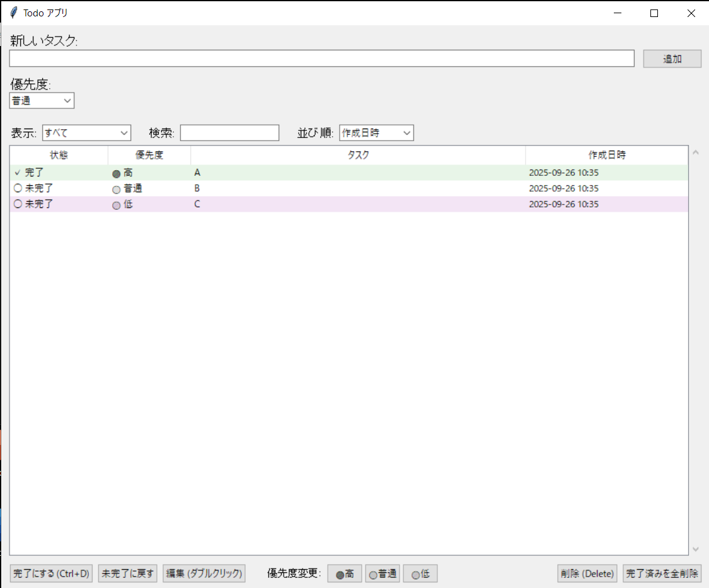Image resolution: width=709 pixels, height=588 pixels.
Task: Close the Todo アプリ window
Action: pos(691,13)
